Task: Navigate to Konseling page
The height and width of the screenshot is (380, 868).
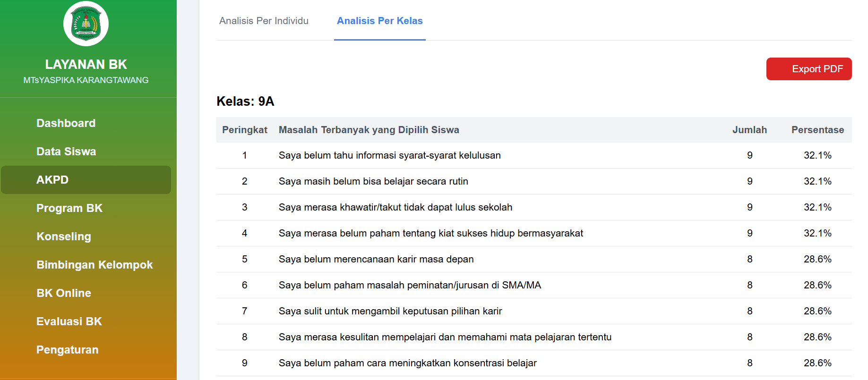Action: [64, 236]
